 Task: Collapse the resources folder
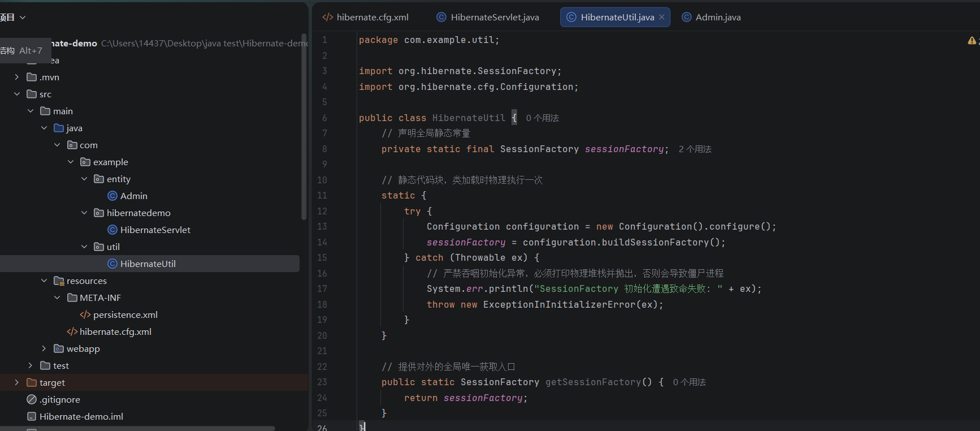44,281
